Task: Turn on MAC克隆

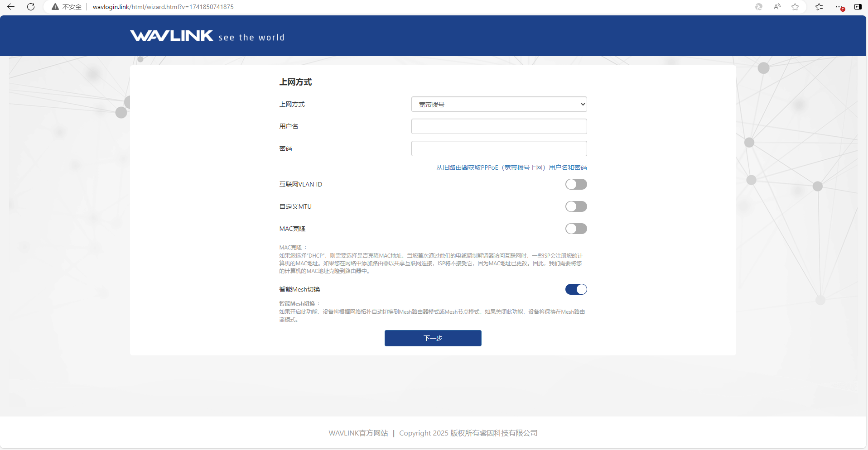Action: click(x=576, y=228)
